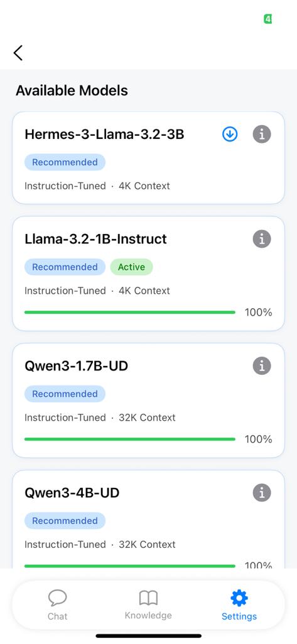Select the Settings tab
Screen dimensions: 297x644
pos(239,605)
